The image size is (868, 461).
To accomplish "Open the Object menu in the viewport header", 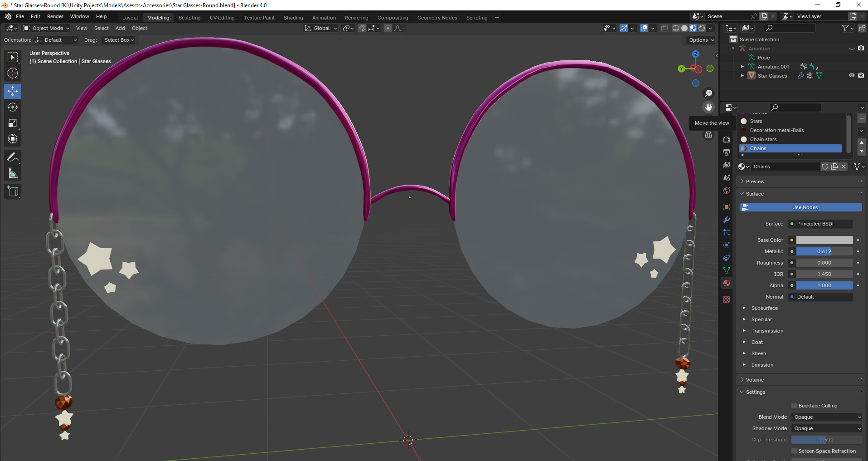I will click(x=139, y=28).
